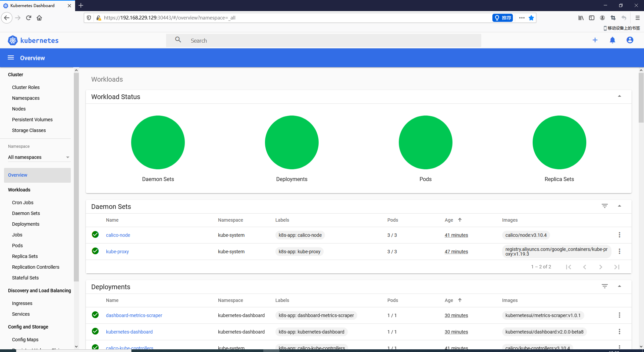
Task: Open Firefox application menu
Action: [x=638, y=18]
